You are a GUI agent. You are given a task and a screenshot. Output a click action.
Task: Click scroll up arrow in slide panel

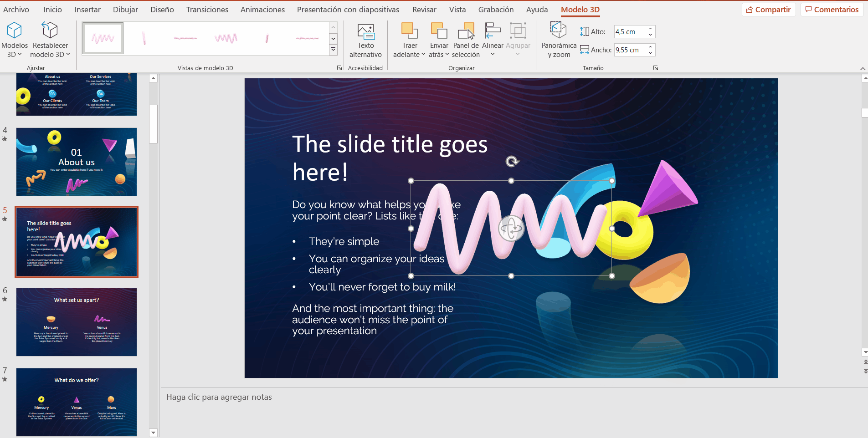154,78
